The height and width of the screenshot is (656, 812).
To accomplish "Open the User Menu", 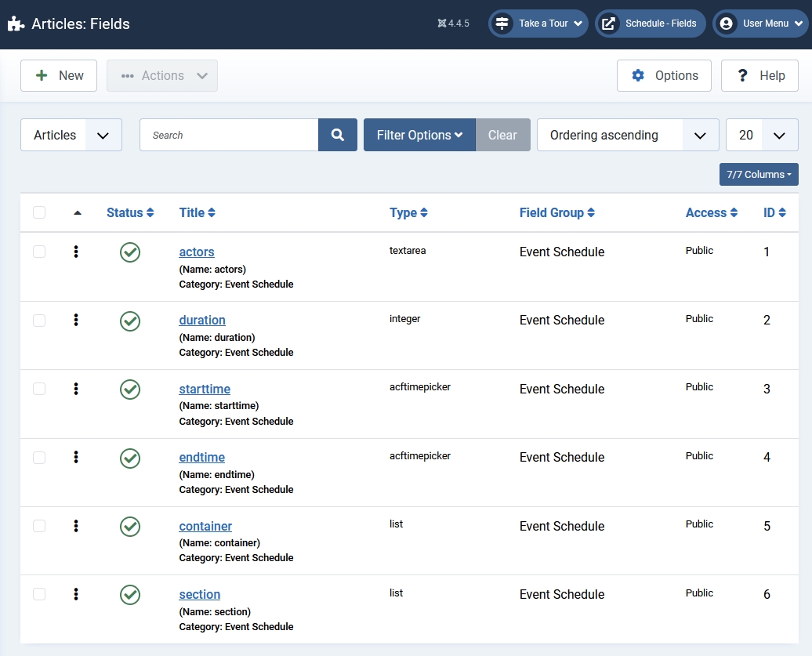I will click(x=759, y=24).
